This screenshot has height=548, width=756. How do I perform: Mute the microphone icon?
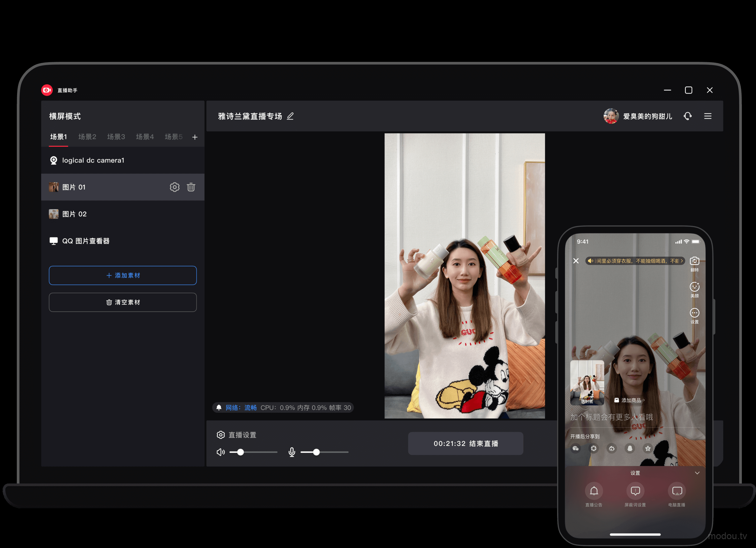292,452
